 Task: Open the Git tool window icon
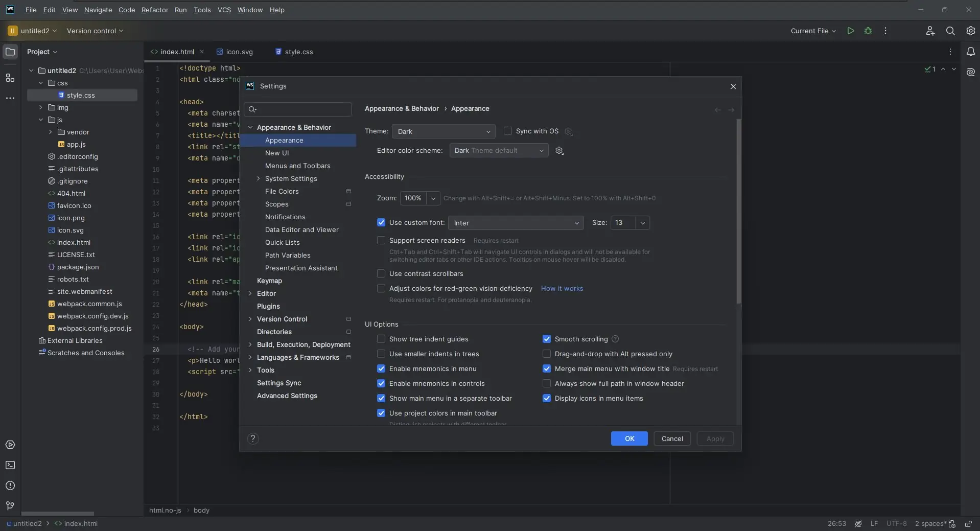pos(10,506)
